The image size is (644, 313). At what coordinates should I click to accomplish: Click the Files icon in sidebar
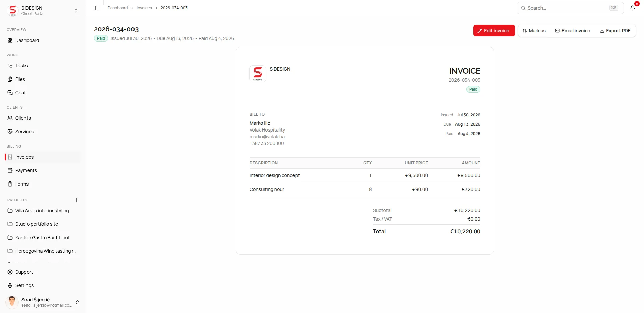(x=10, y=79)
